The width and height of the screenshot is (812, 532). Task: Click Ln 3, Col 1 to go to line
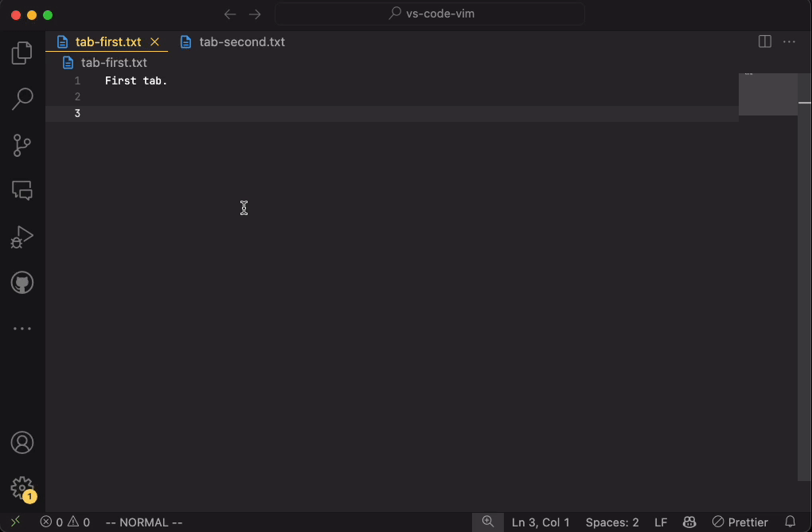point(541,522)
